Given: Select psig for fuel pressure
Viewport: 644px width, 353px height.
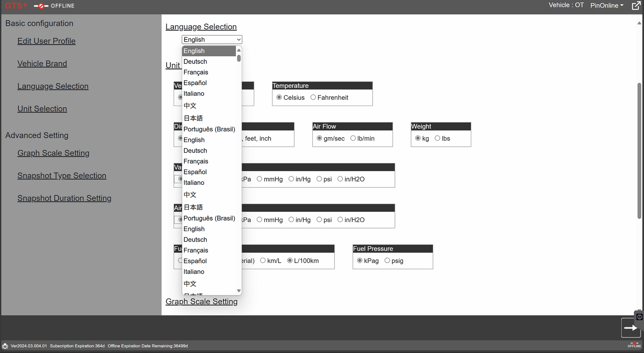Looking at the screenshot, I should [387, 261].
